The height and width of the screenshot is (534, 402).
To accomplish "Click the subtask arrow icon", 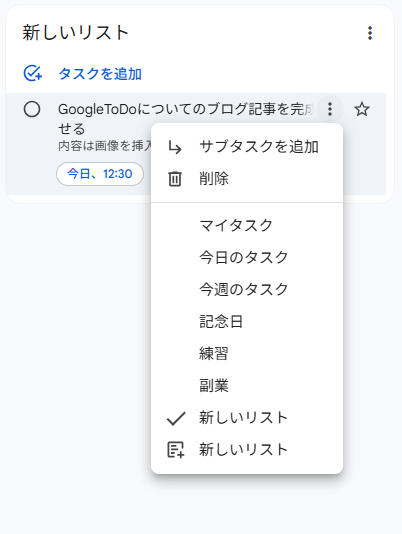I will (175, 147).
